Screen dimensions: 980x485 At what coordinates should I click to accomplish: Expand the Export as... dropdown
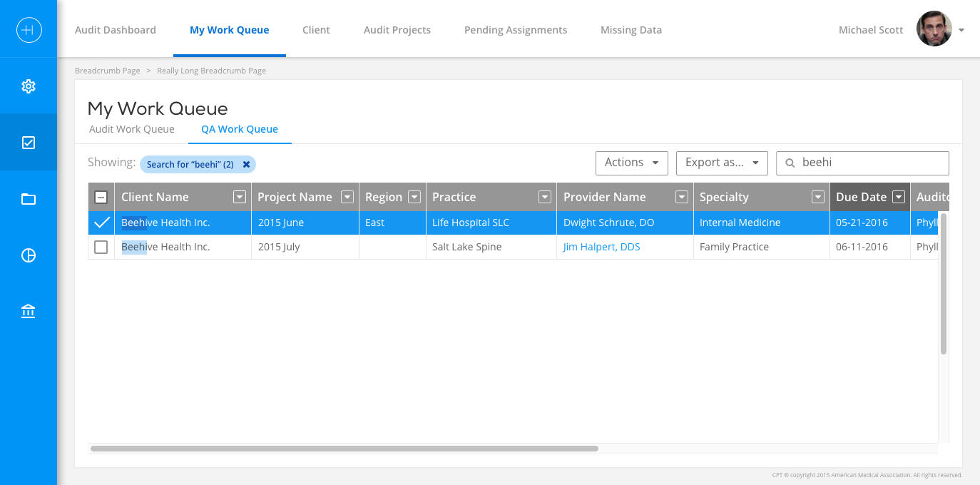pyautogui.click(x=721, y=163)
